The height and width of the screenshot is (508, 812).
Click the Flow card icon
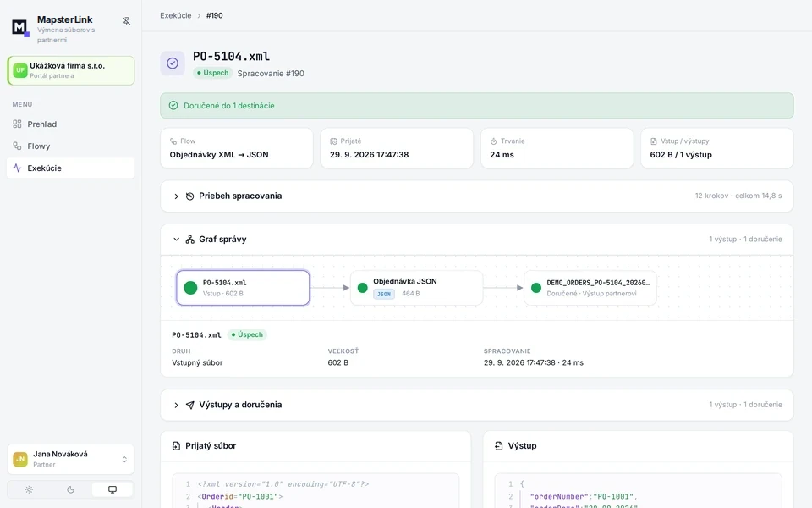tap(173, 141)
